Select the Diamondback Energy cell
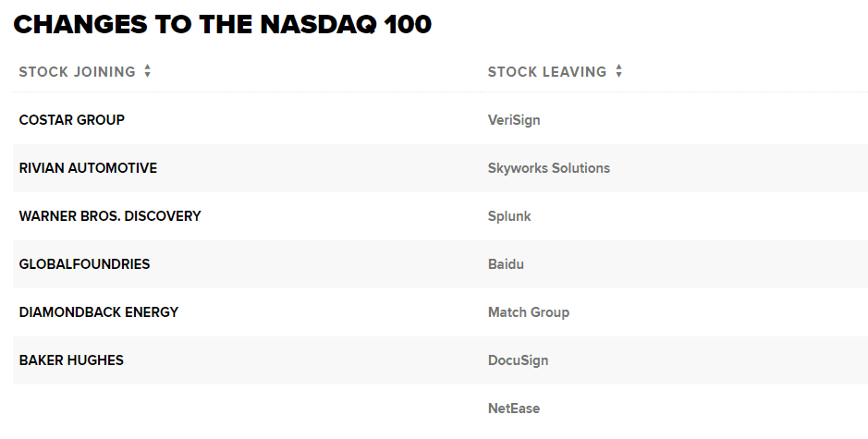 (x=99, y=312)
